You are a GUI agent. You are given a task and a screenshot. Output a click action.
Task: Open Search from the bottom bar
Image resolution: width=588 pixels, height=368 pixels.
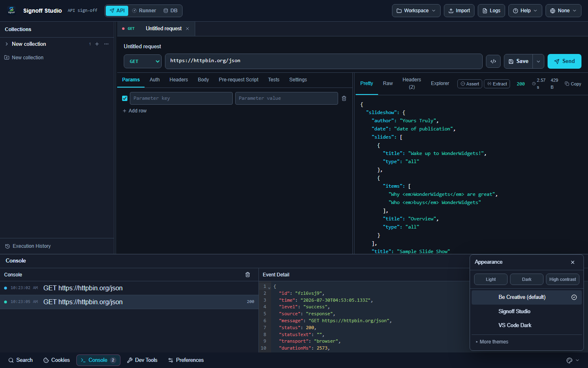20,360
